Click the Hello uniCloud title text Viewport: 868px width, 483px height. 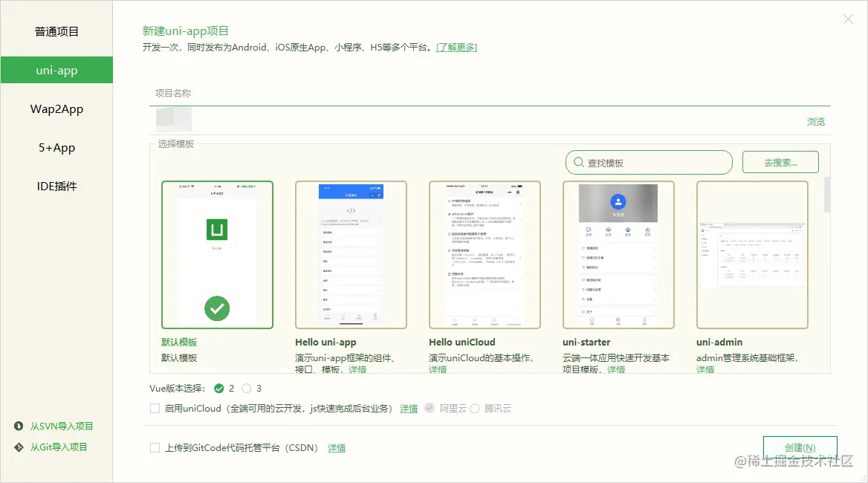(462, 342)
